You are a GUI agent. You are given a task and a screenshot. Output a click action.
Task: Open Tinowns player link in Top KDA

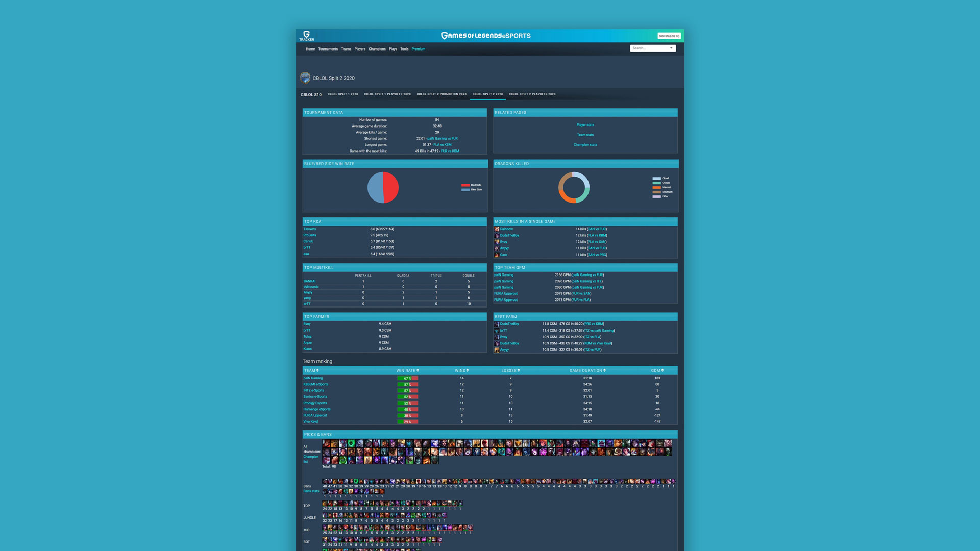[x=310, y=229]
